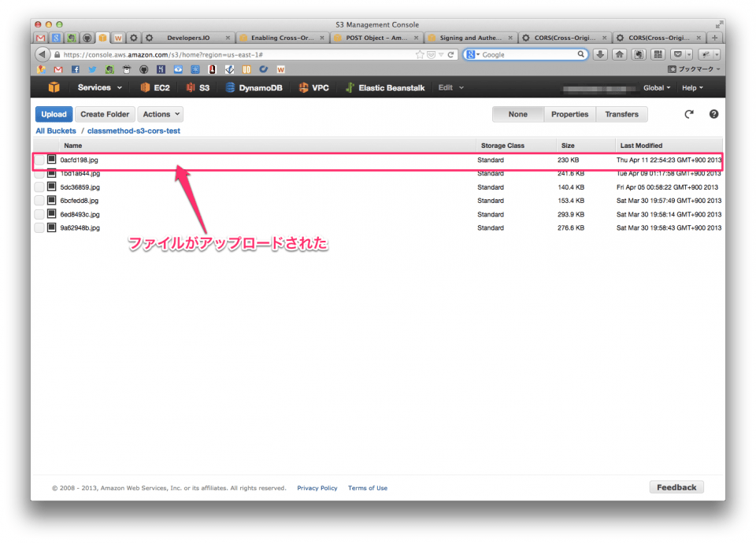
Task: Switch to the Enabling Cross-Or... tab
Action: tap(282, 38)
